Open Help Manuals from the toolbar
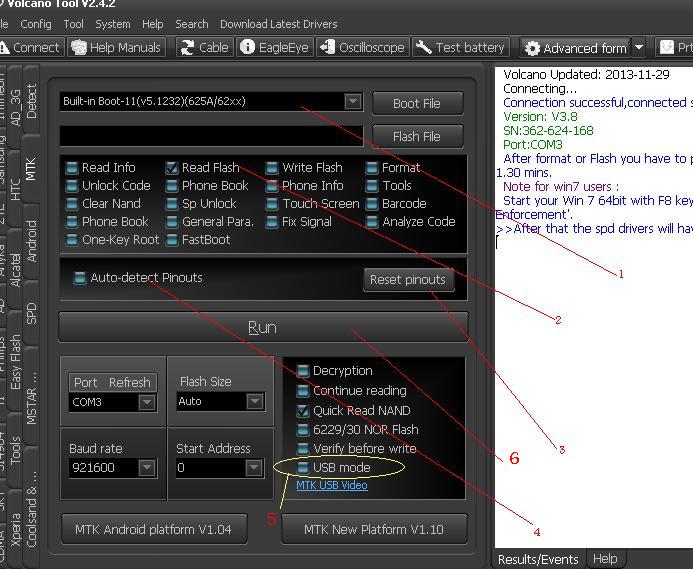The image size is (693, 569). (x=117, y=47)
